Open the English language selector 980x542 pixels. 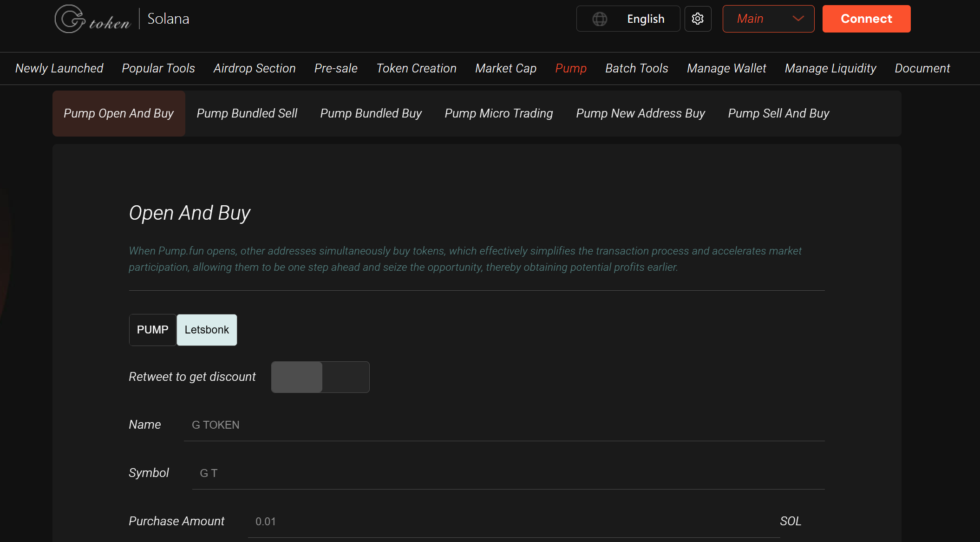[x=645, y=19]
